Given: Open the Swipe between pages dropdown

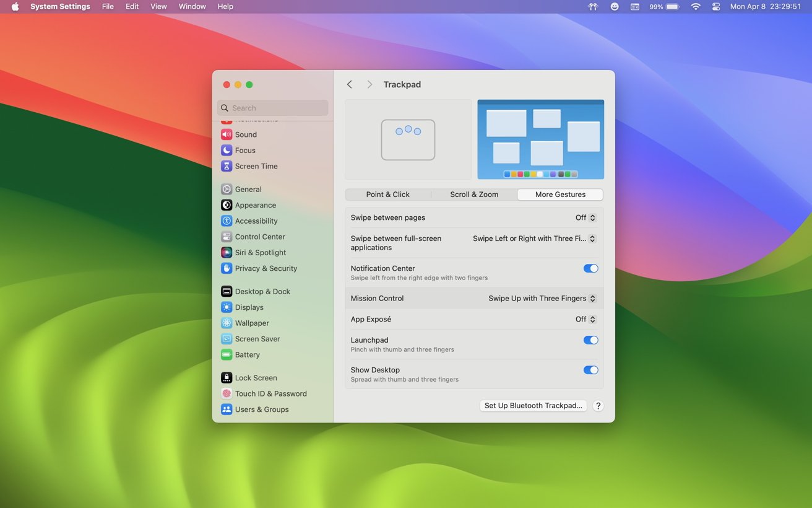Looking at the screenshot, I should pyautogui.click(x=585, y=217).
